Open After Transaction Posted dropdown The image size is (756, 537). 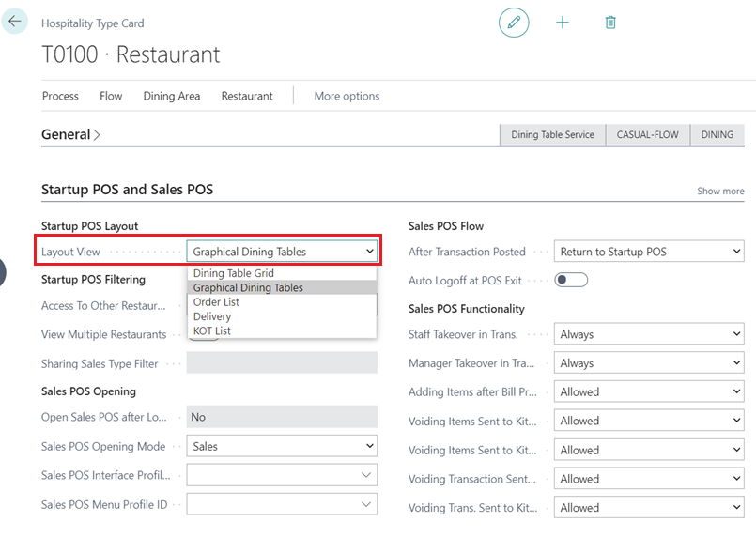[648, 252]
